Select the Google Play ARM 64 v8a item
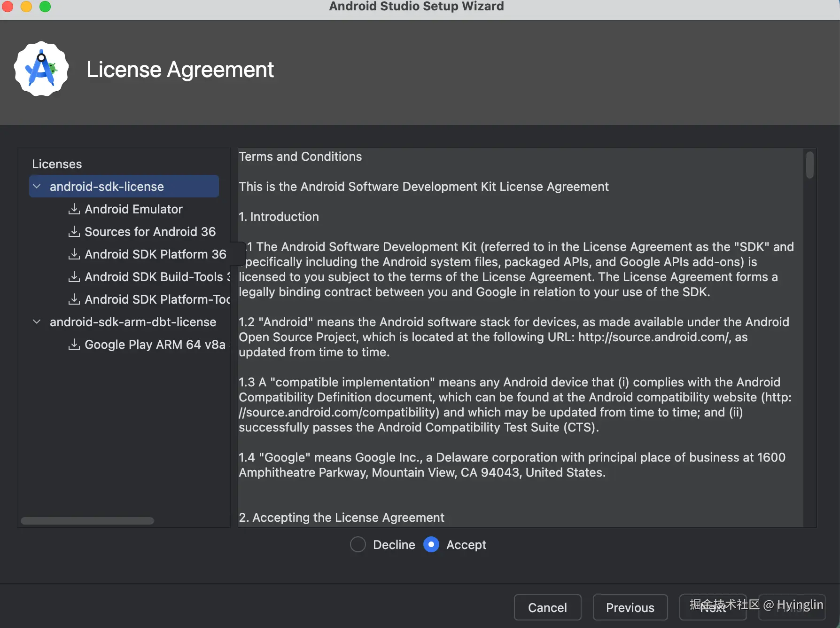 click(157, 344)
